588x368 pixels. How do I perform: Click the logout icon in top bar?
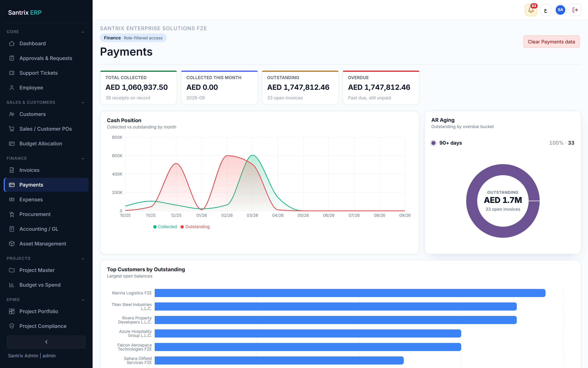[x=575, y=10]
